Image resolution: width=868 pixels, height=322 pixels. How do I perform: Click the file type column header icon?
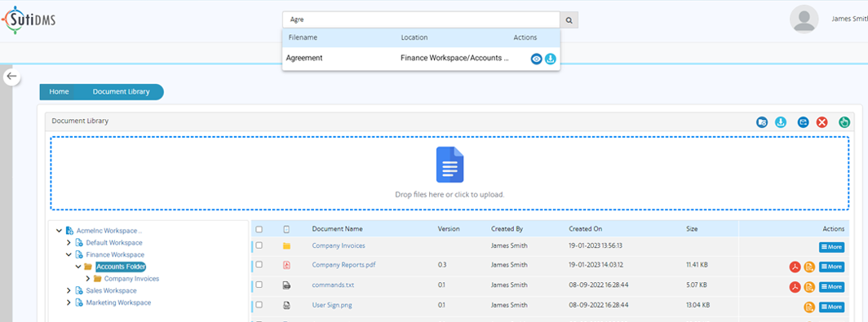(x=287, y=229)
